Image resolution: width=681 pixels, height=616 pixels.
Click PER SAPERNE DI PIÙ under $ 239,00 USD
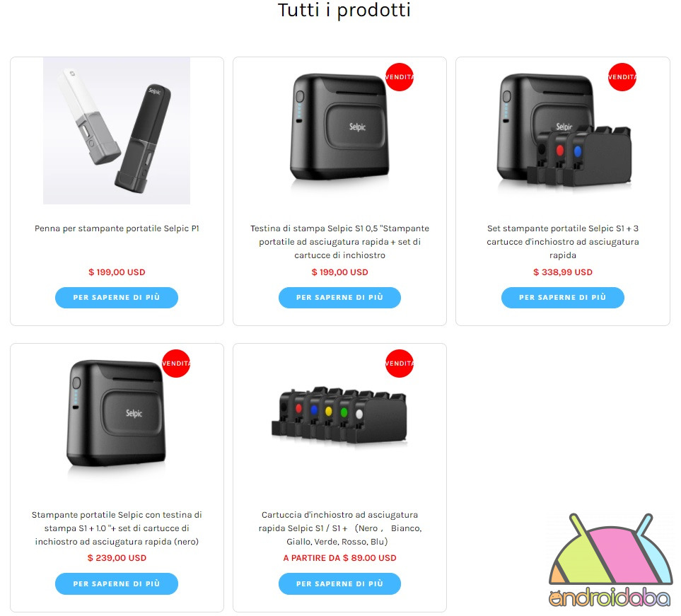click(117, 584)
